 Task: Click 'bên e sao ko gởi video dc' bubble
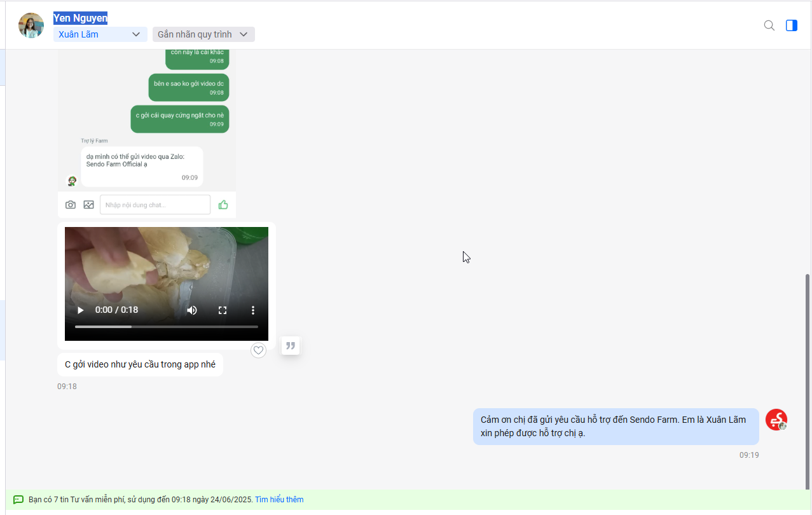click(x=189, y=88)
